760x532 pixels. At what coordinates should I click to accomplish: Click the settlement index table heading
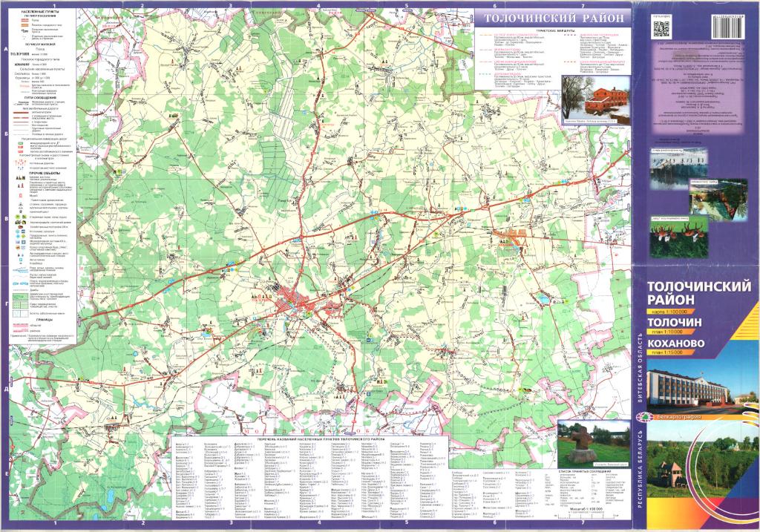tap(318, 439)
